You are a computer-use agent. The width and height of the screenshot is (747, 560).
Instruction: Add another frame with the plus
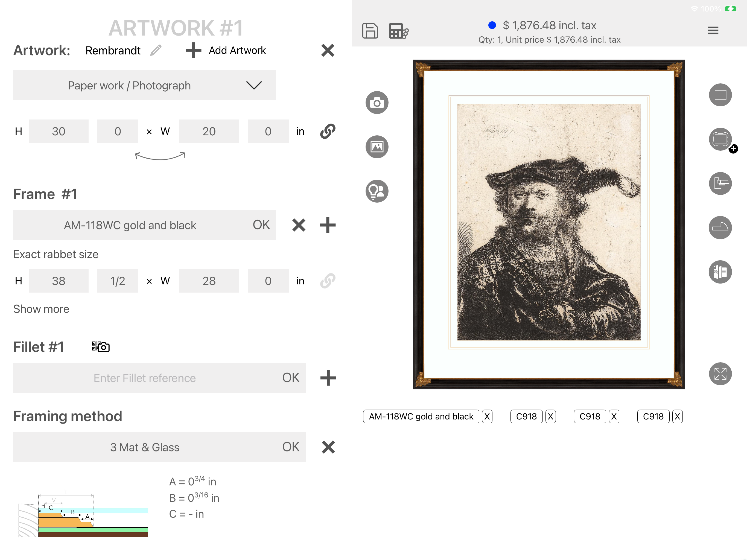click(328, 225)
